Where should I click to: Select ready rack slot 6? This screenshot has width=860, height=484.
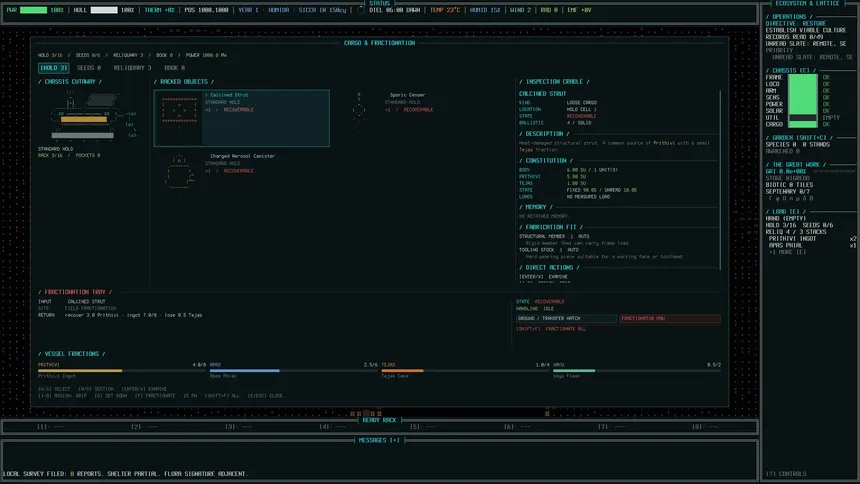517,426
